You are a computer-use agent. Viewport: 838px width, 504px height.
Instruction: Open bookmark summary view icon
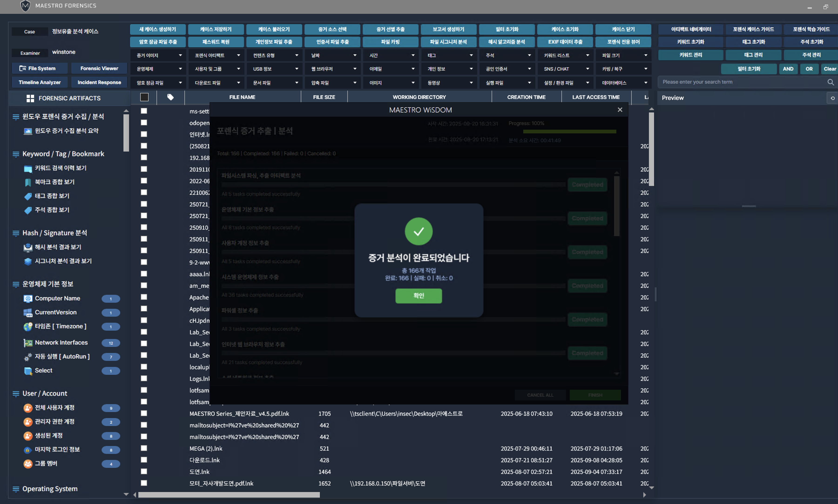pos(28,182)
